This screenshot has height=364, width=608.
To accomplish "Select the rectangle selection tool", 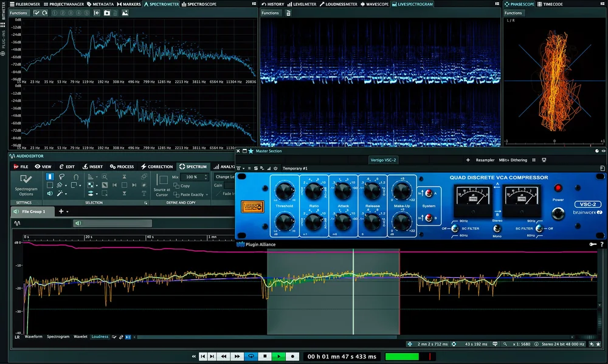I will click(50, 185).
